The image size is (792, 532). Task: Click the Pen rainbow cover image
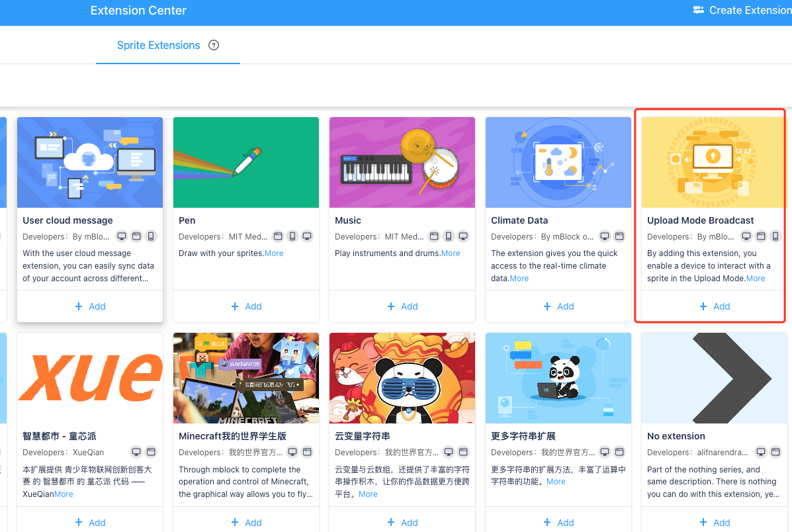coord(246,162)
